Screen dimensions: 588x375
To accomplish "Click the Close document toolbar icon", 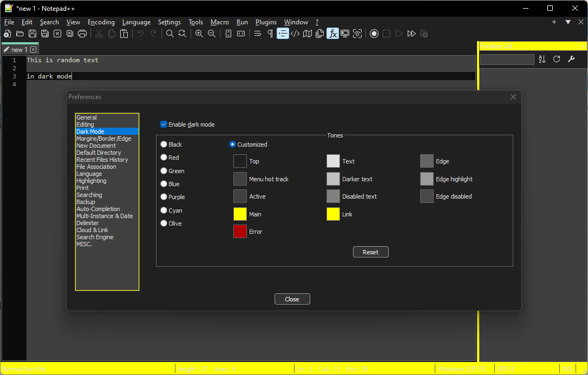I will point(57,34).
